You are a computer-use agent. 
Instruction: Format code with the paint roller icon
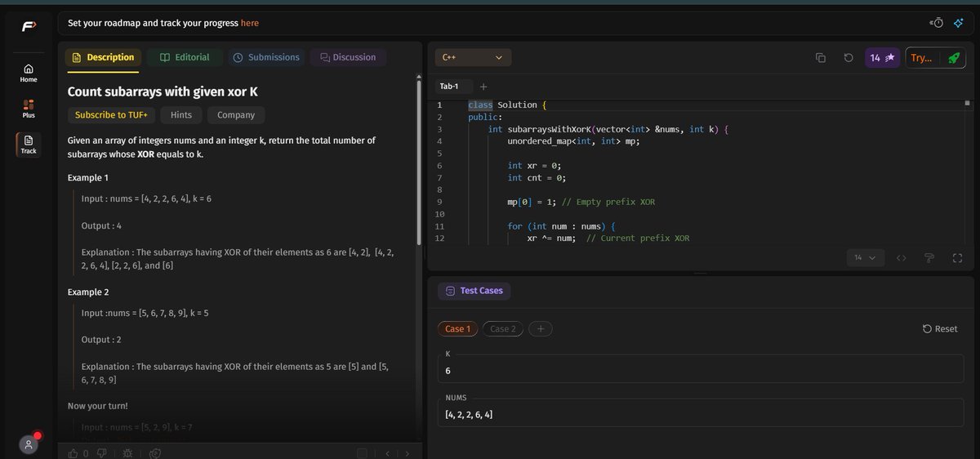pos(929,258)
